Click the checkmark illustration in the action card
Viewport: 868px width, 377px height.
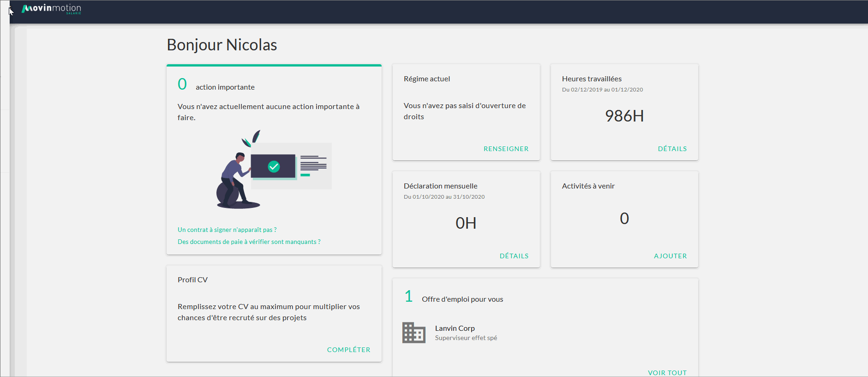tap(274, 166)
